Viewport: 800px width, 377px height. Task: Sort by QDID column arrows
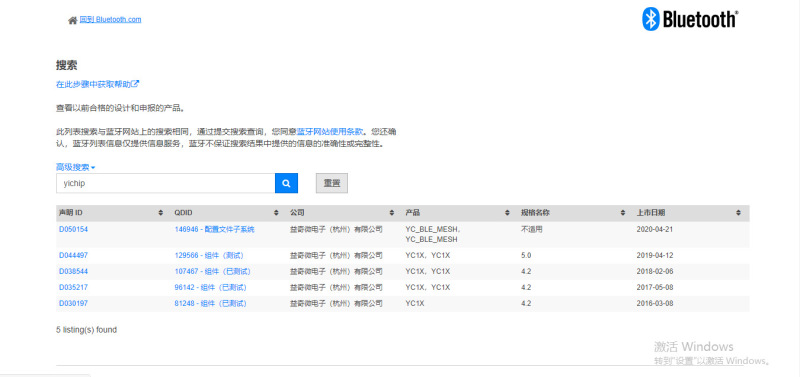276,213
